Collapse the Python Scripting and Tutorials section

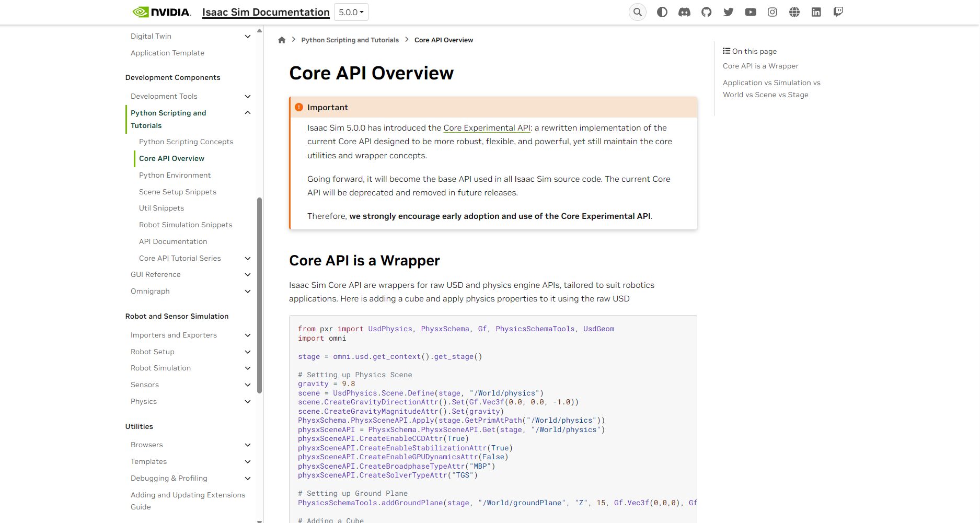[248, 113]
